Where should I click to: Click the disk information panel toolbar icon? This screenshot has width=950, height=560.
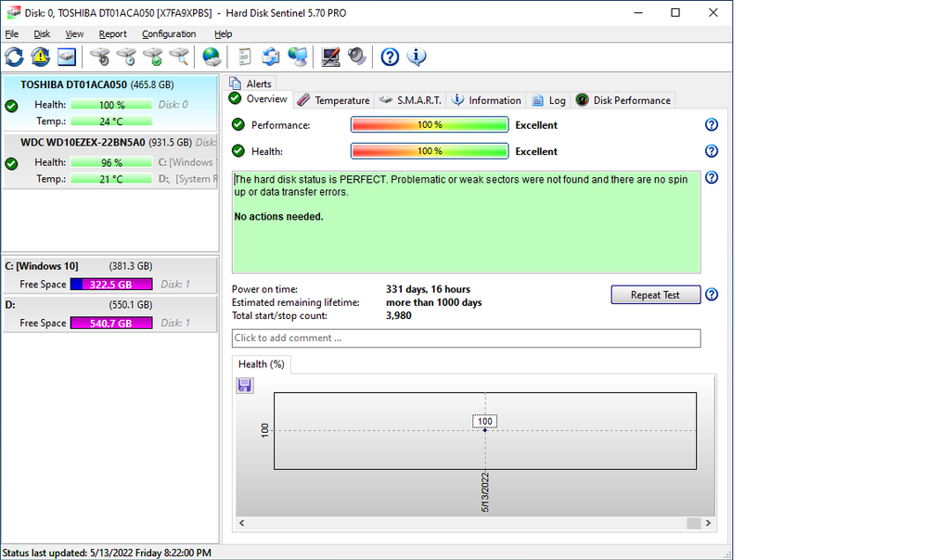pyautogui.click(x=67, y=57)
